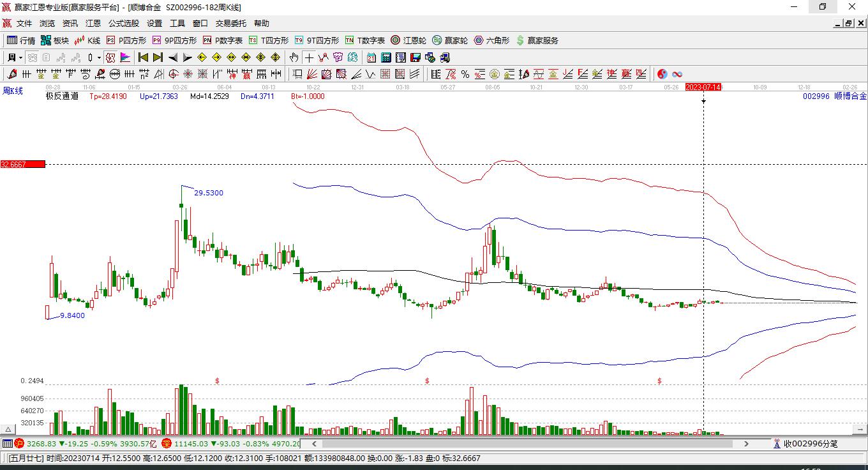
Task: Toggle the 权 price adjustment button
Action: [x=110, y=57]
